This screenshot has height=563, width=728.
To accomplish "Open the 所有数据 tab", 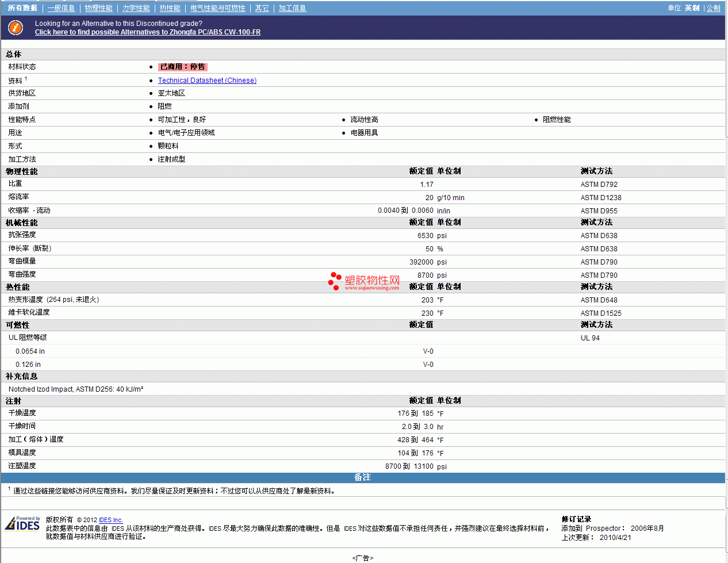I will coord(22,8).
